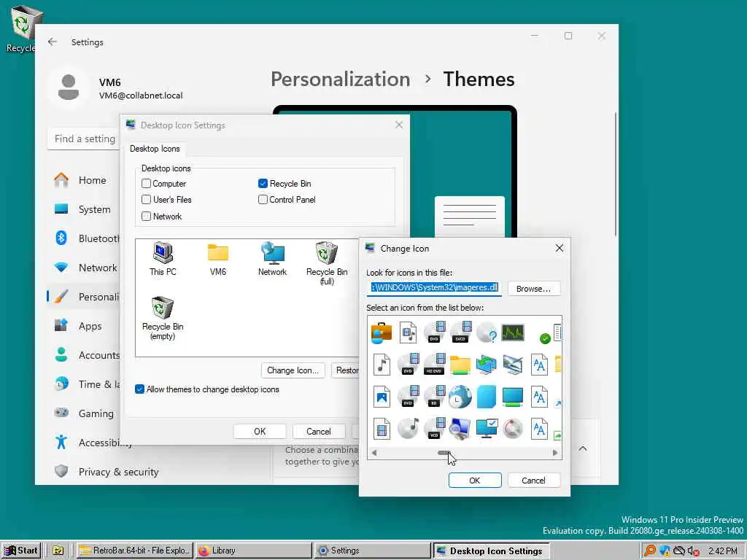Choose the film strip document icon
Viewport: 747px width, 560px height.
pos(382,429)
